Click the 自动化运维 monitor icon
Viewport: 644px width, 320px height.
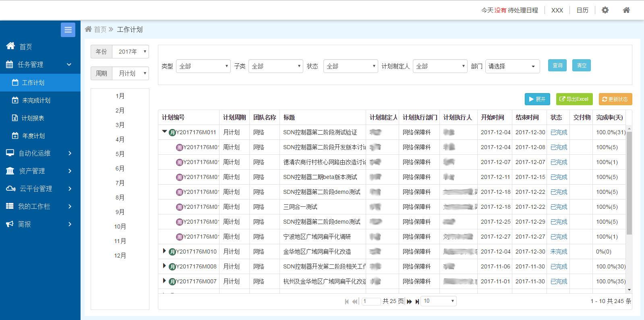(x=10, y=153)
